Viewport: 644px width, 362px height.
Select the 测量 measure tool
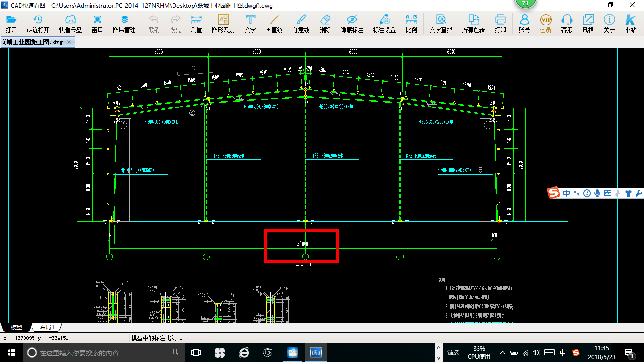[x=196, y=23]
